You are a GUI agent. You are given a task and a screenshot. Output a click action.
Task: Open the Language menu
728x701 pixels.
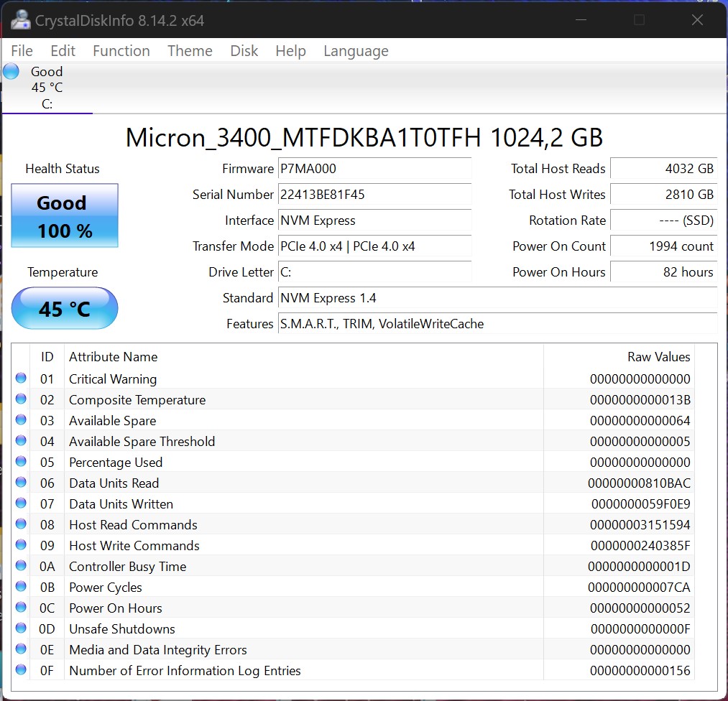coord(356,50)
